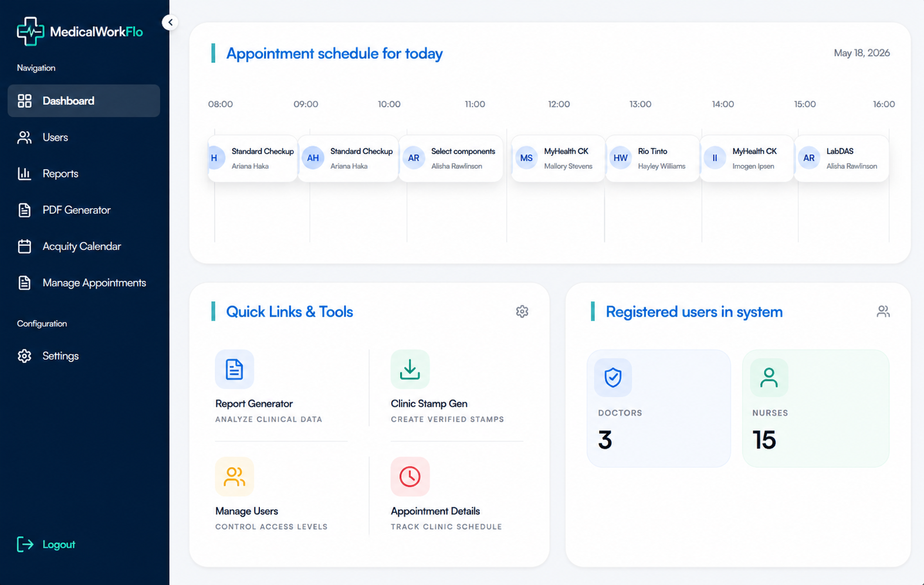Open the 08:00 Standard Checkup appointment
This screenshot has width=924, height=585.
pyautogui.click(x=253, y=158)
